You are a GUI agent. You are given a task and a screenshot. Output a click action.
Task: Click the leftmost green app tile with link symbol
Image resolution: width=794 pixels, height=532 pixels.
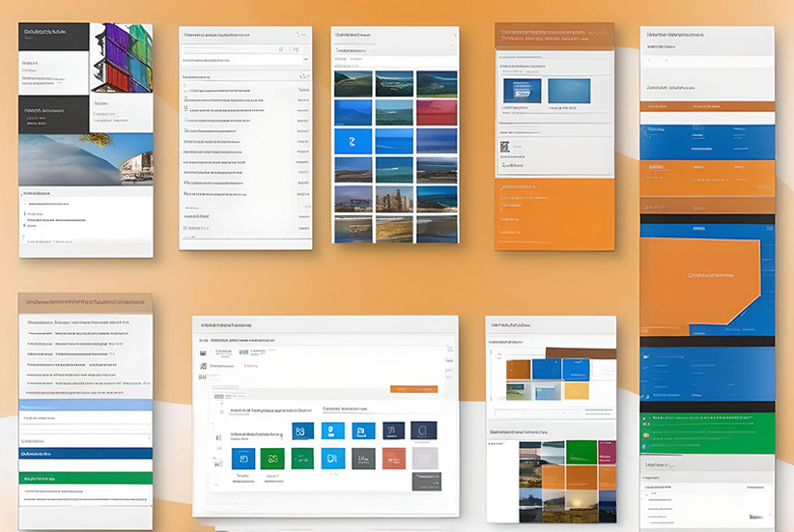tap(273, 458)
